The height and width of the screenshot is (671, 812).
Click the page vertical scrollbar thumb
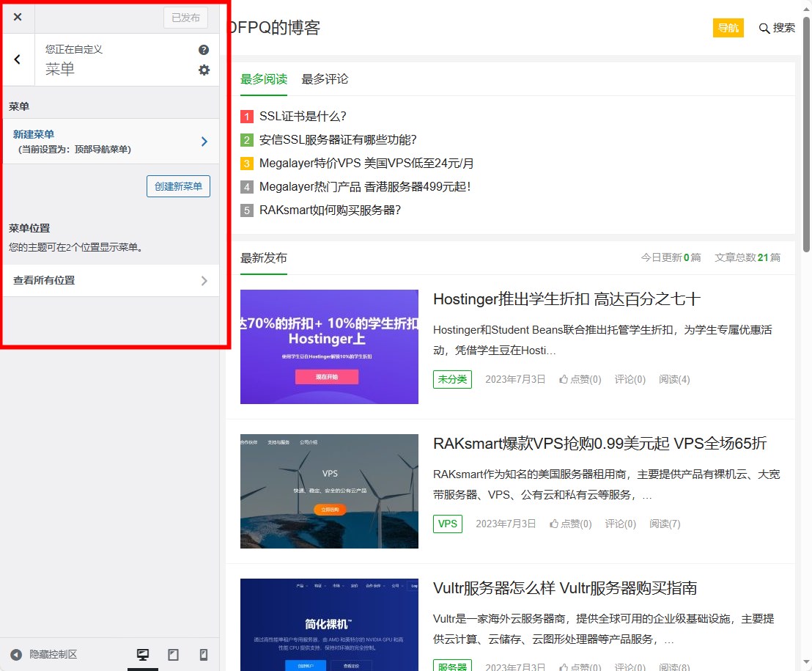click(806, 135)
